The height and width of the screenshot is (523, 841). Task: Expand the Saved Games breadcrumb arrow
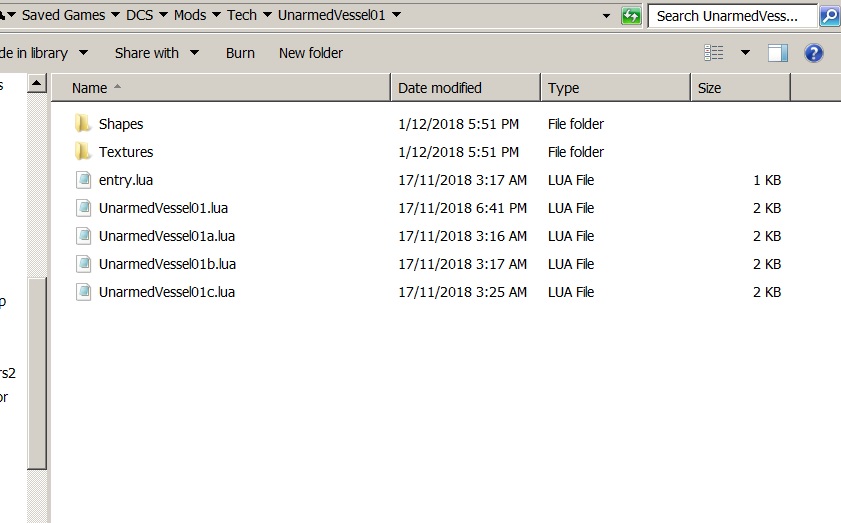(115, 15)
